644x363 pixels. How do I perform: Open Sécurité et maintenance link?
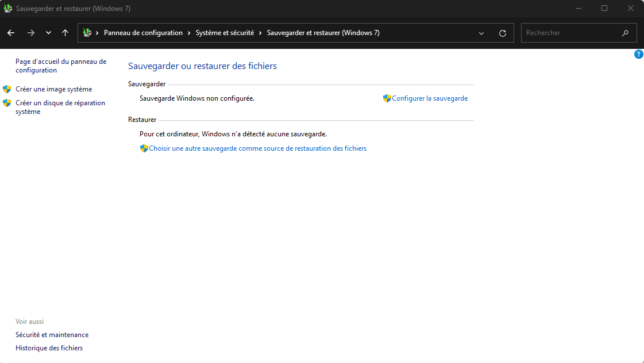[52, 335]
